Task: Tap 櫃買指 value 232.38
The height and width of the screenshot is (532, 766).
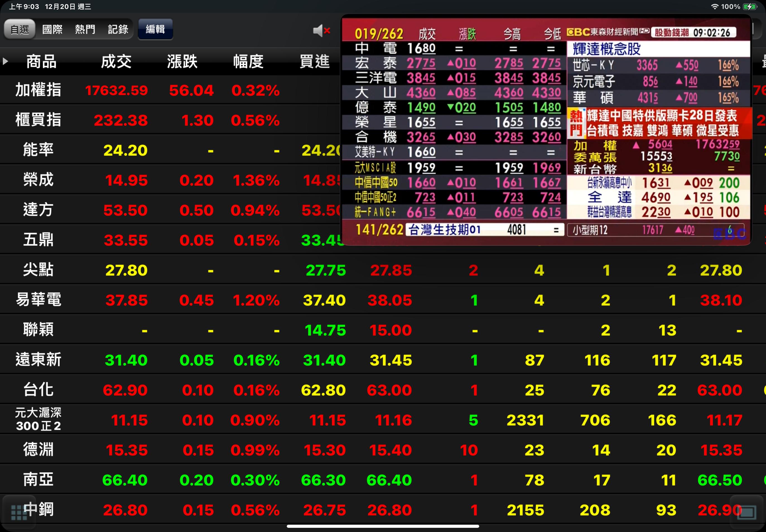Action: point(121,120)
